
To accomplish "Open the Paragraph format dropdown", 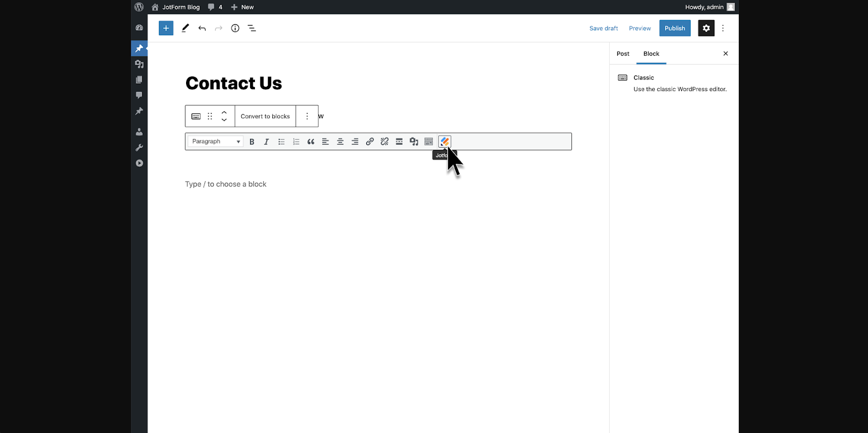I will (x=215, y=142).
